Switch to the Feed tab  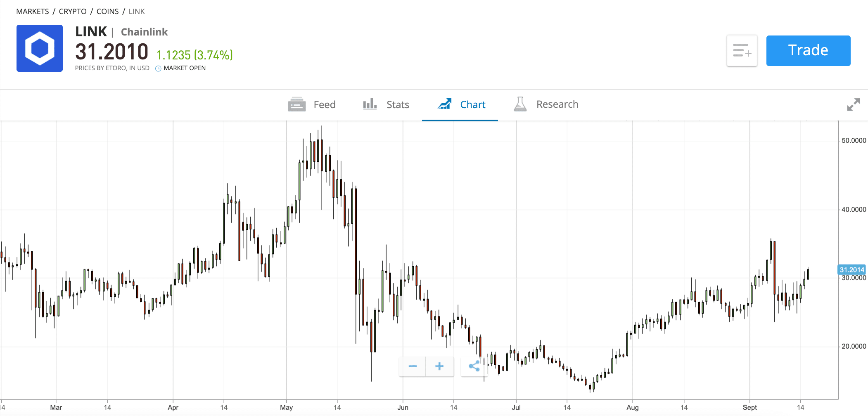pyautogui.click(x=312, y=105)
